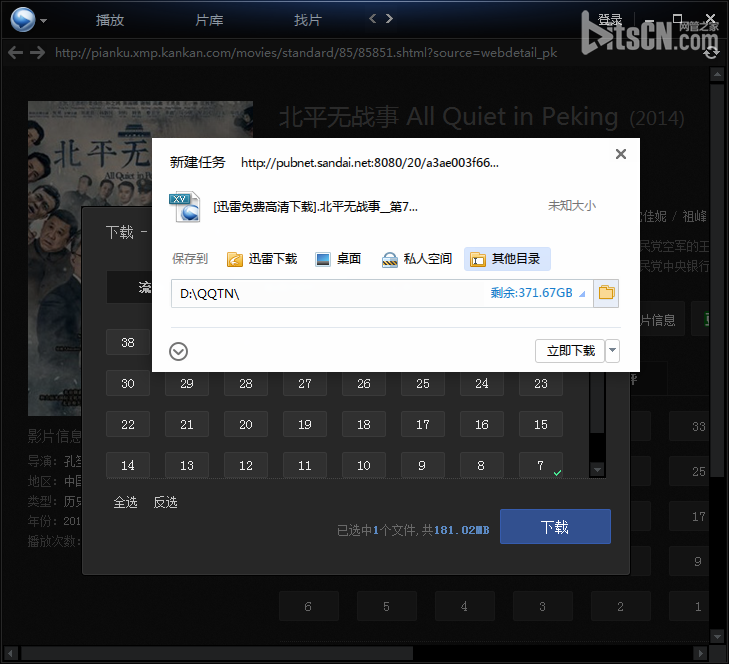Click 全选 to select all episodes
This screenshot has width=729, height=664.
(126, 502)
